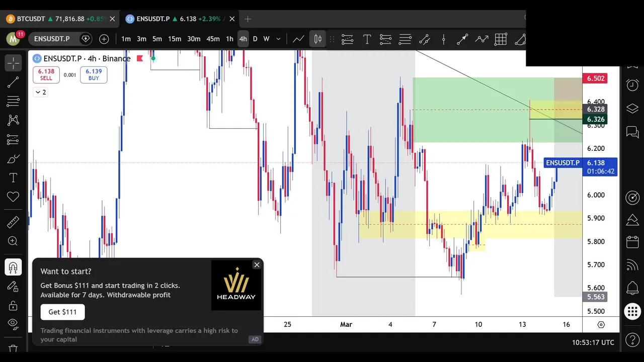Toggle lock all drawings
Viewport: 644px width, 362px height.
(x=13, y=306)
